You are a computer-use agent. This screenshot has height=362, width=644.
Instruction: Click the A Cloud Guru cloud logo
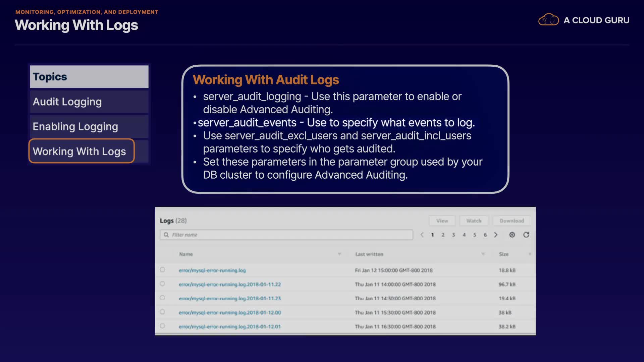(548, 20)
